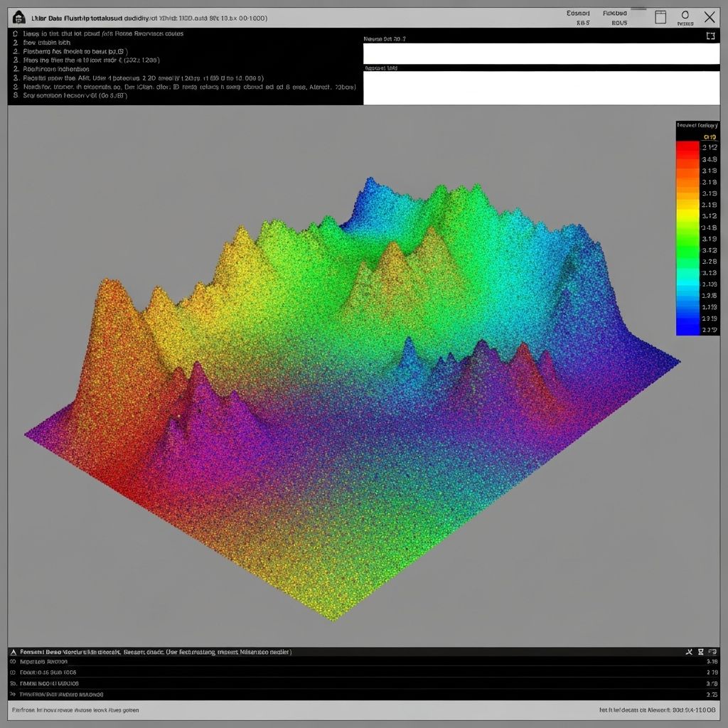This screenshot has width=728, height=728.
Task: Click the filter icon beside the wrench tool
Action: click(700, 651)
